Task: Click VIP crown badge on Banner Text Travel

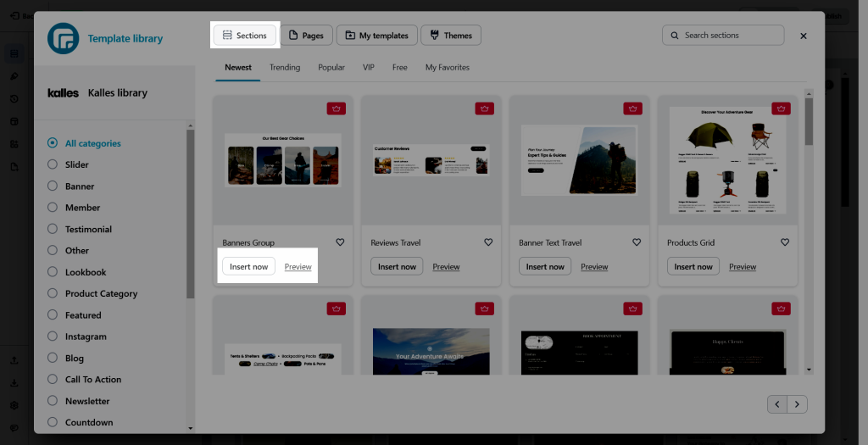Action: tap(632, 108)
